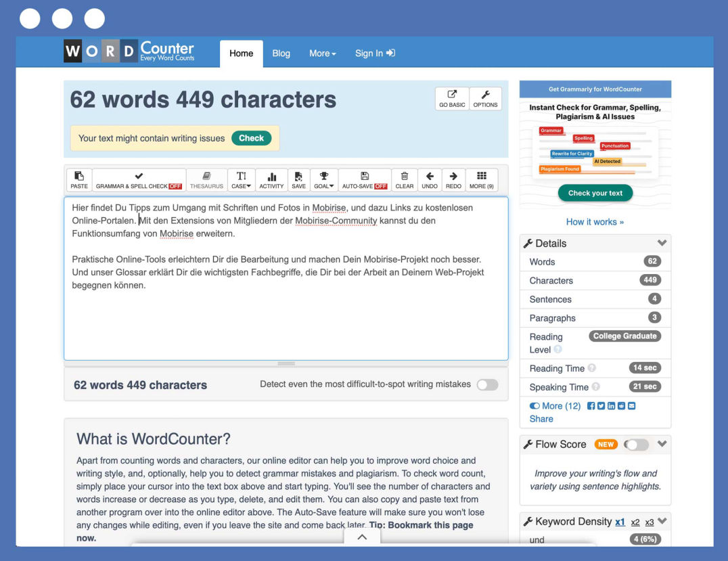Open the Thesaurus tool

point(206,180)
